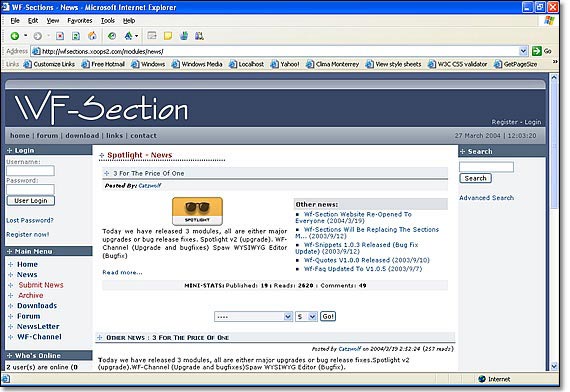Click the gray window-shaped toolbar icon
The image size is (570, 392).
(152, 36)
